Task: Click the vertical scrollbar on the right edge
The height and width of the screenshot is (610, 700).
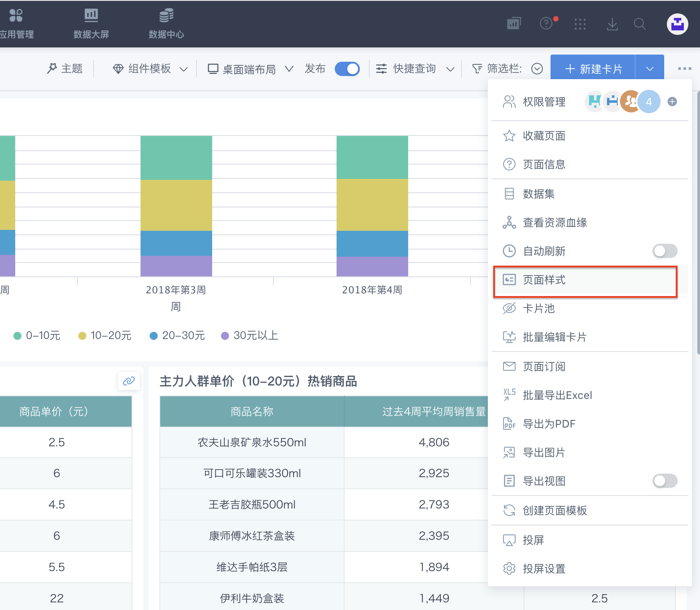Action: [698, 224]
